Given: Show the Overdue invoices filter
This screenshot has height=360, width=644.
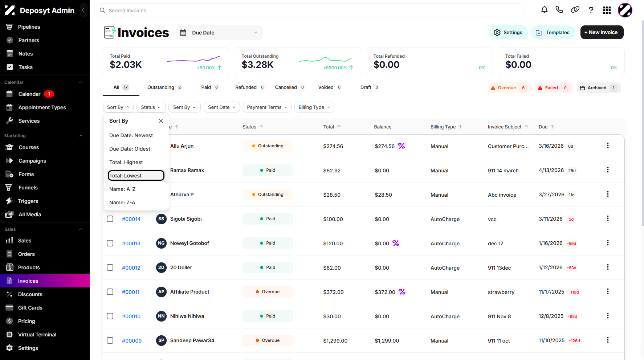Looking at the screenshot, I should click(x=509, y=88).
